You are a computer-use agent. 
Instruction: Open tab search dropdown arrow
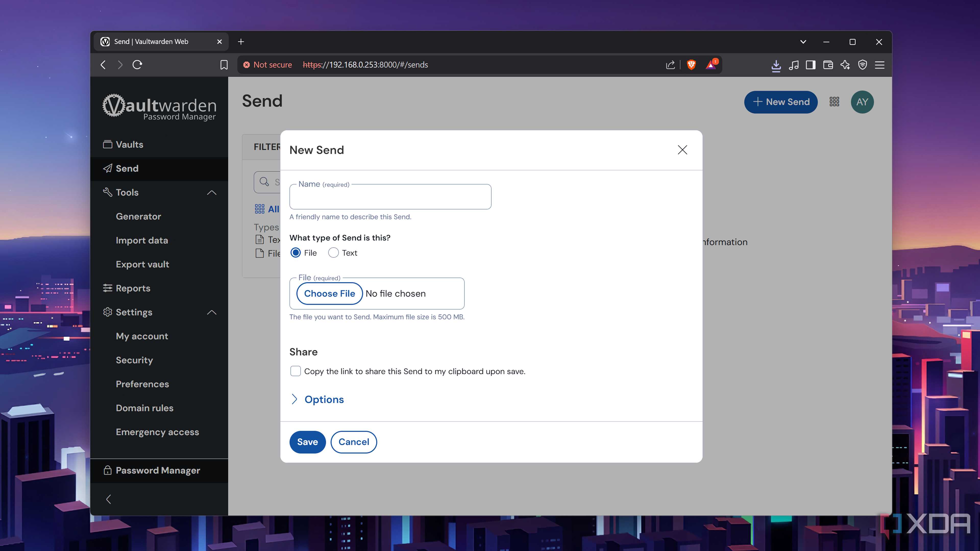click(803, 42)
